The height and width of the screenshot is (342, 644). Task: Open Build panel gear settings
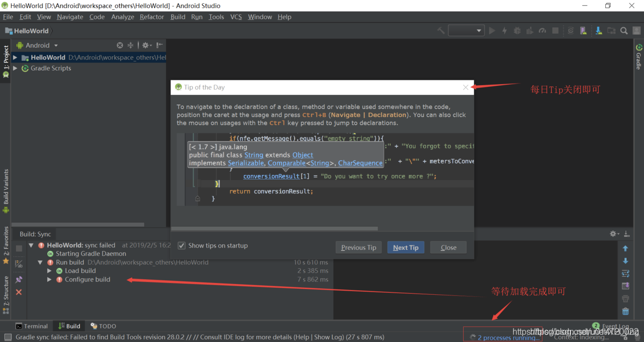coord(614,234)
